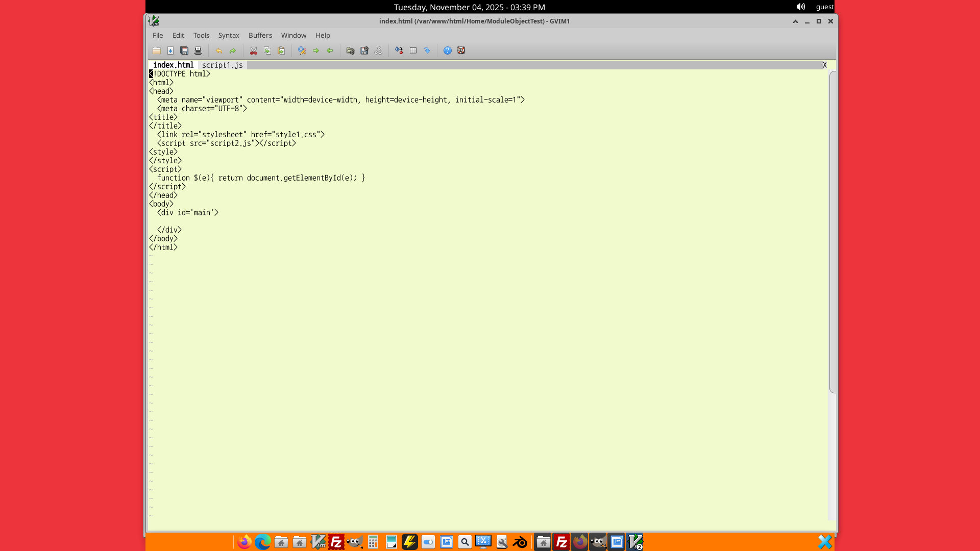
Task: Click the Find Next green arrow
Action: click(316, 51)
